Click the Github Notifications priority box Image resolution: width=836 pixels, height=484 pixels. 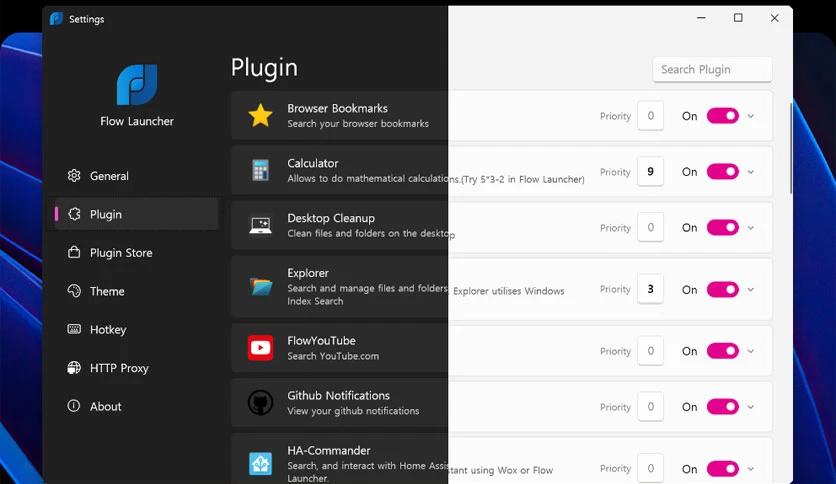pos(650,407)
